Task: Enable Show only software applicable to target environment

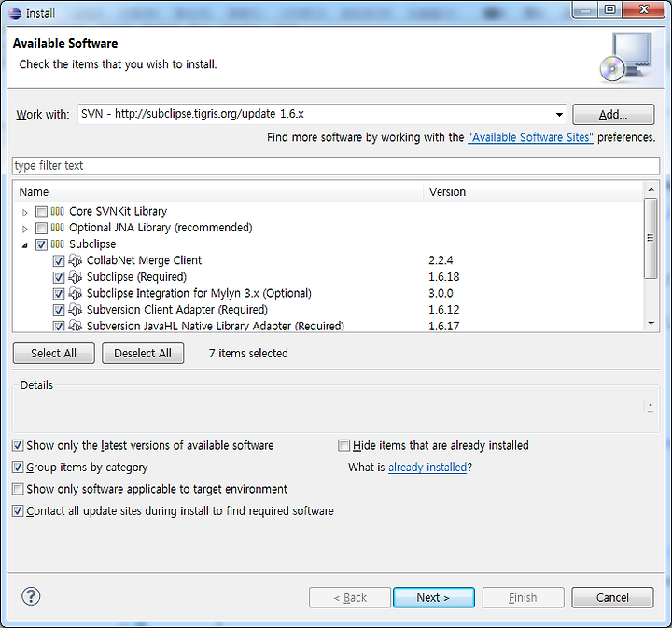Action: pos(18,489)
